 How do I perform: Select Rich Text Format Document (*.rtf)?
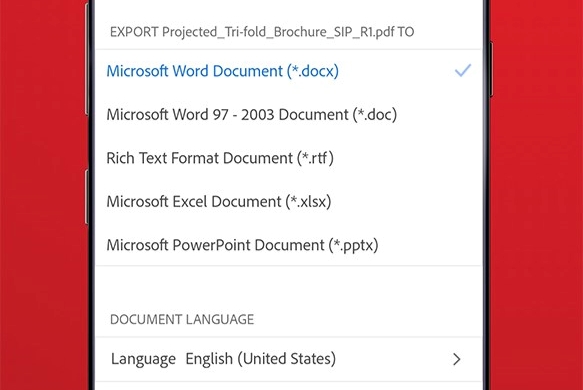pos(289,158)
